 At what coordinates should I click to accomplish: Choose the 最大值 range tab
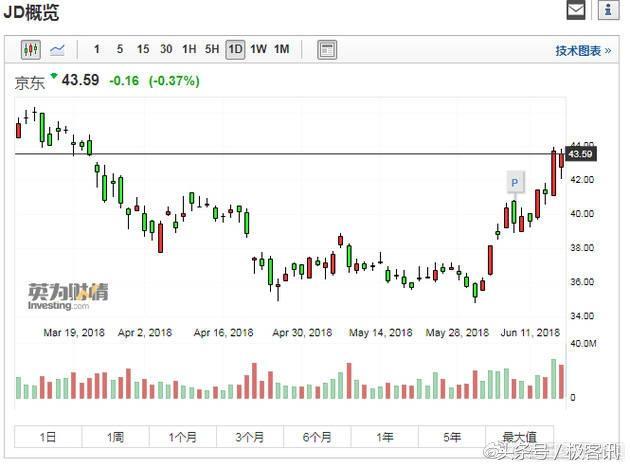pos(520,436)
